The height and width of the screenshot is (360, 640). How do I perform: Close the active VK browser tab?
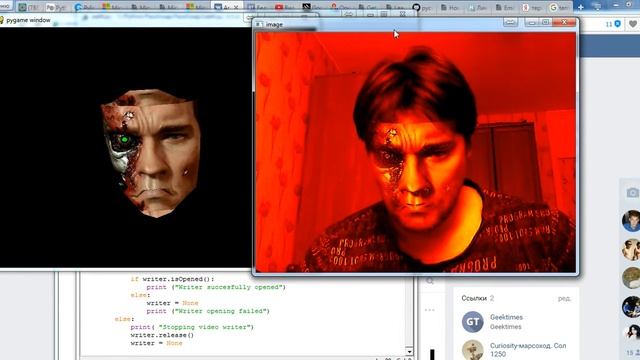click(x=236, y=7)
